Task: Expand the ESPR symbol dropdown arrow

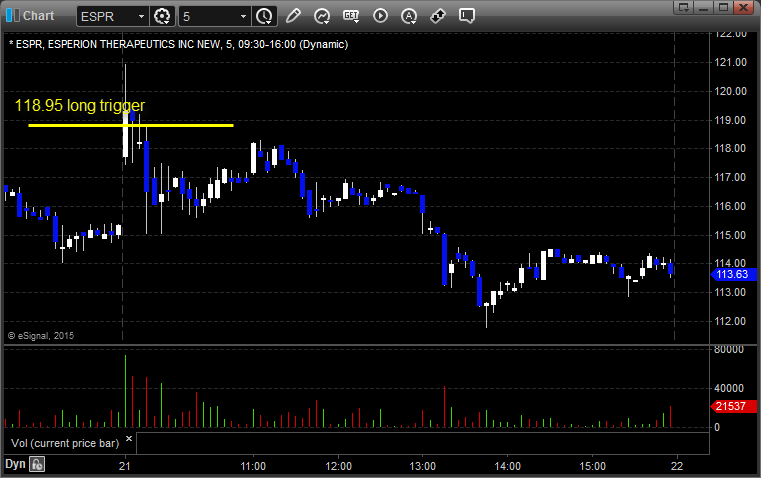Action: tap(141, 16)
